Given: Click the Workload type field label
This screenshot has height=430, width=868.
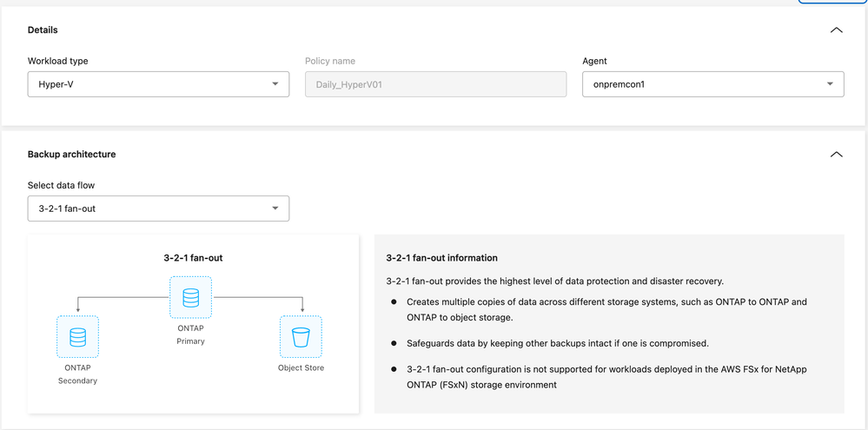Looking at the screenshot, I should pos(57,62).
